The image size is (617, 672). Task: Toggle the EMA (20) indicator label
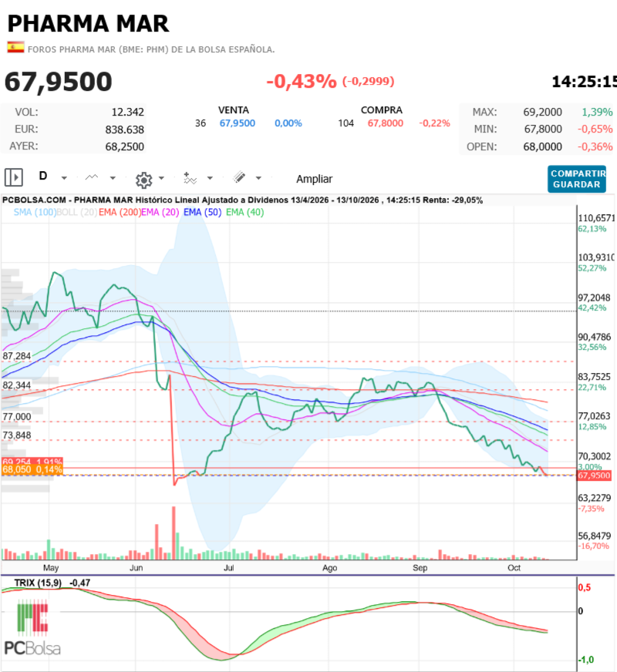point(160,212)
